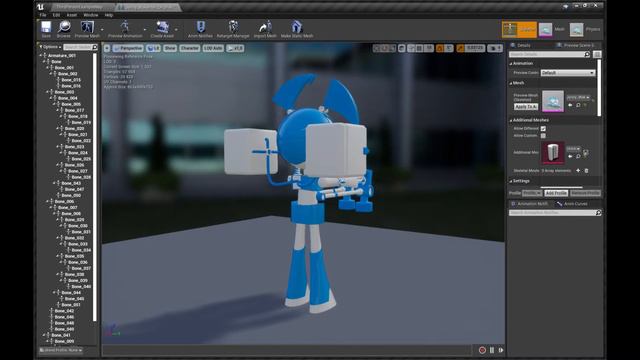Click the Import Mesh icon
This screenshot has width=640, height=360.
(265, 28)
